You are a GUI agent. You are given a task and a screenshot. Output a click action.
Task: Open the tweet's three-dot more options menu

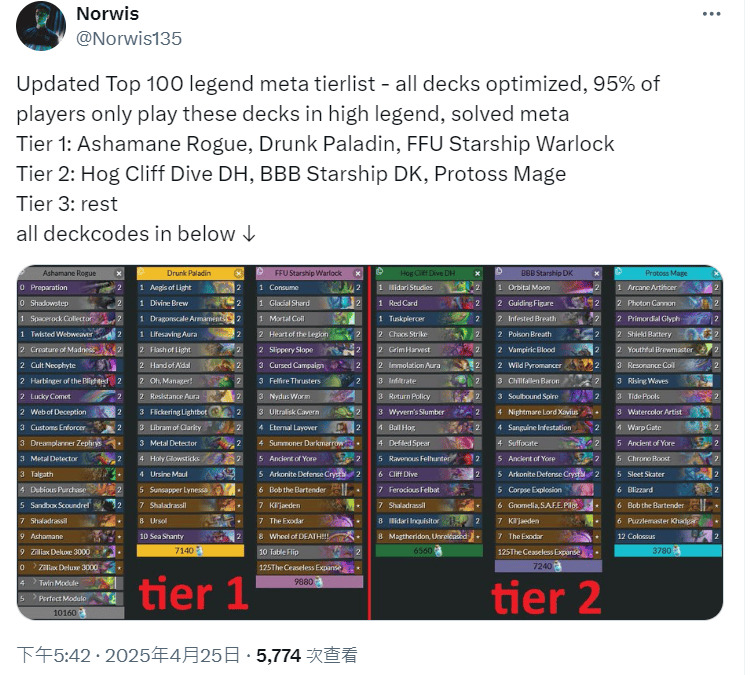(711, 14)
